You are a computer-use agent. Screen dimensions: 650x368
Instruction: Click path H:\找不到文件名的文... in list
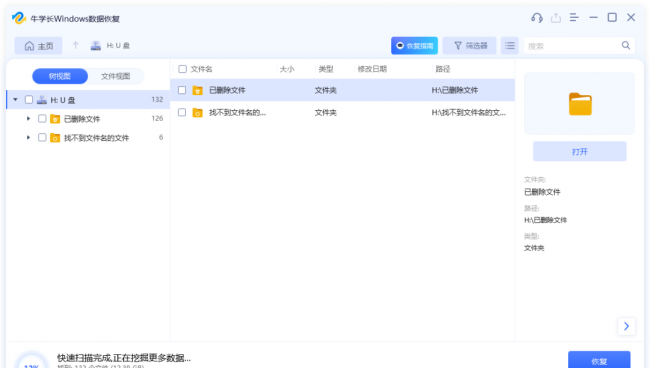(x=469, y=113)
